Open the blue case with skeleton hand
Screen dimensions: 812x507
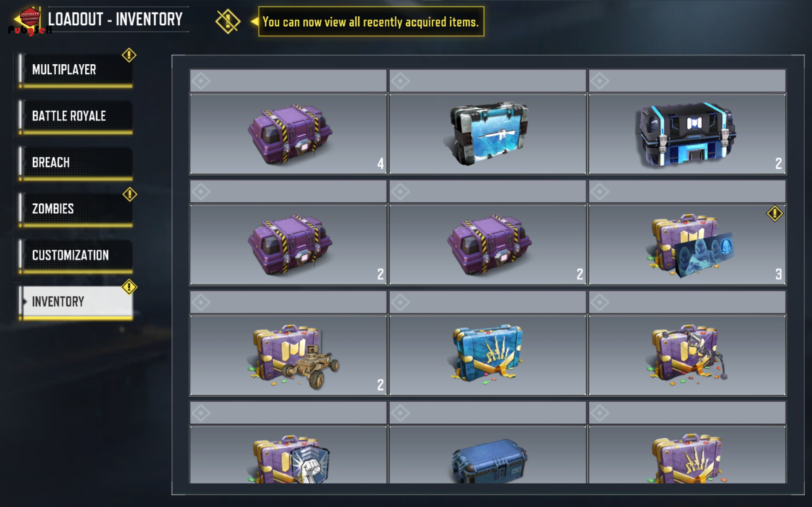488,355
